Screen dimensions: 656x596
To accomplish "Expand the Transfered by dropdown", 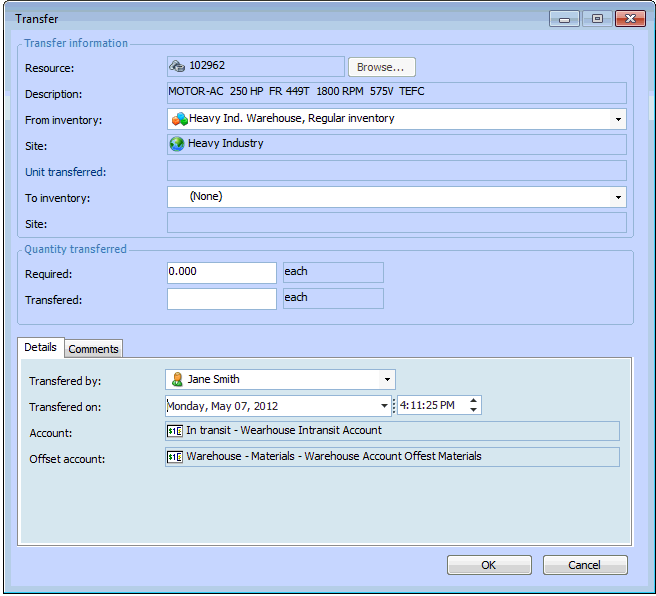I will 388,380.
